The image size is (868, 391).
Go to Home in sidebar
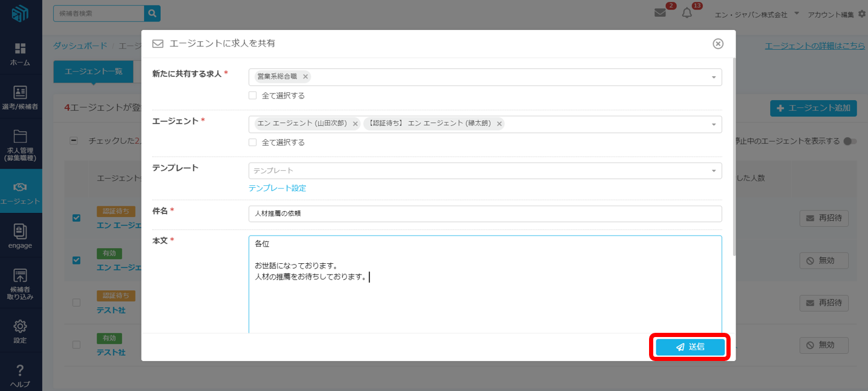pos(20,53)
